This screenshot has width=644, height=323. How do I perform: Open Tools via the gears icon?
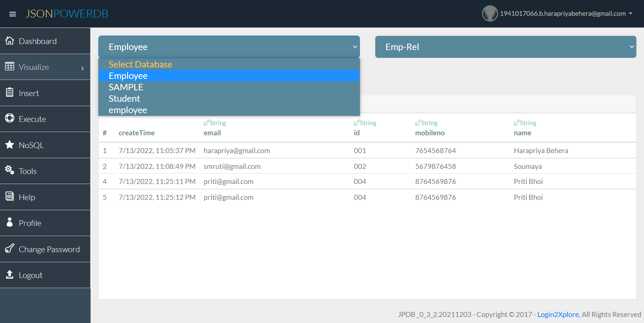click(9, 171)
